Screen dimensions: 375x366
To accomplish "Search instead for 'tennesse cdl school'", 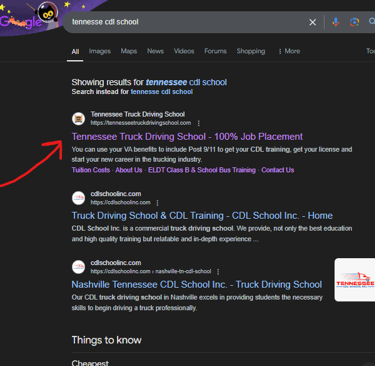I will (x=161, y=92).
